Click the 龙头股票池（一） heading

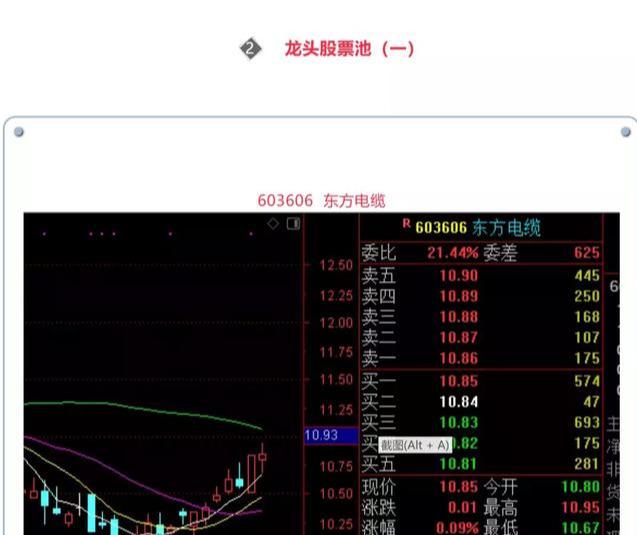pyautogui.click(x=349, y=49)
